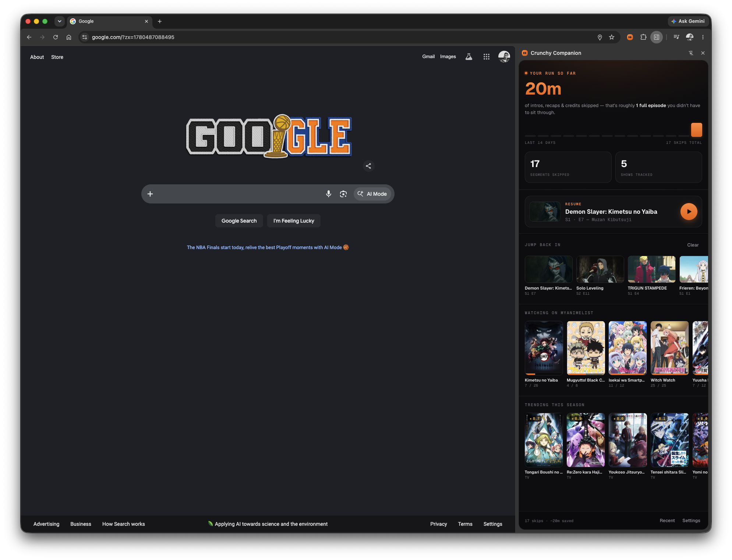Open Settings in Crunchy Companion footer
This screenshot has height=560, width=732.
tap(691, 521)
